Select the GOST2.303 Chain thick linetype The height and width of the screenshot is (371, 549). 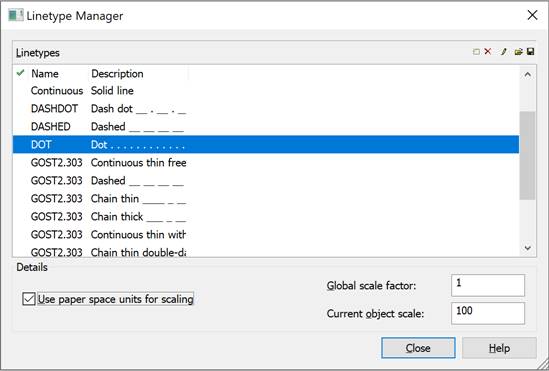(x=266, y=217)
